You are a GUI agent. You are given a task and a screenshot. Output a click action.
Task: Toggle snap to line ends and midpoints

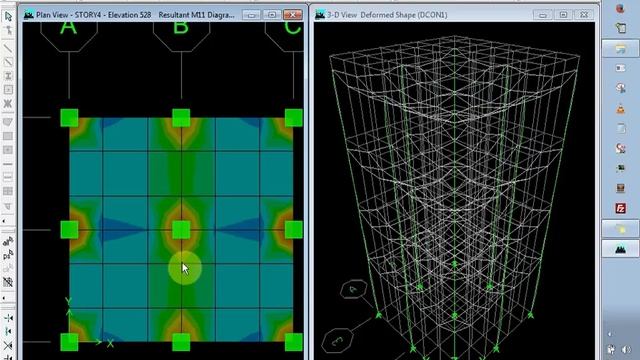pos(8,331)
